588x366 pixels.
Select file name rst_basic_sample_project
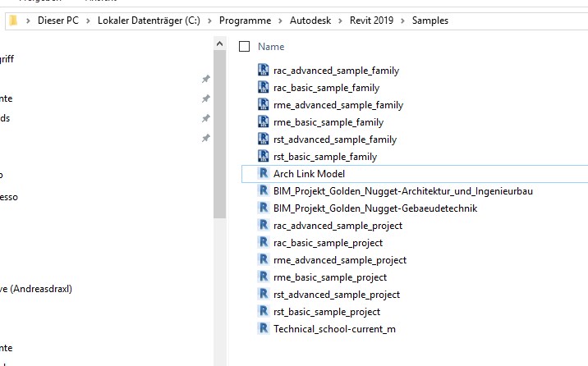[327, 312]
